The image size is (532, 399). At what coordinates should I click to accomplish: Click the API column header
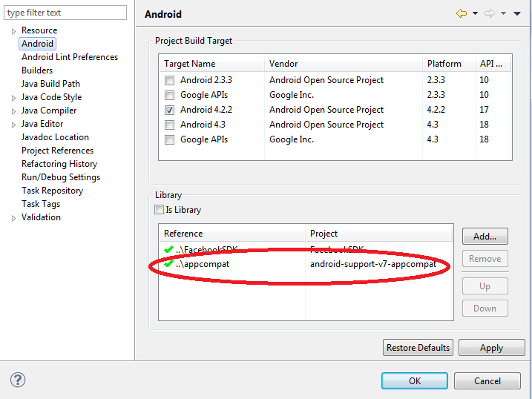click(x=493, y=63)
